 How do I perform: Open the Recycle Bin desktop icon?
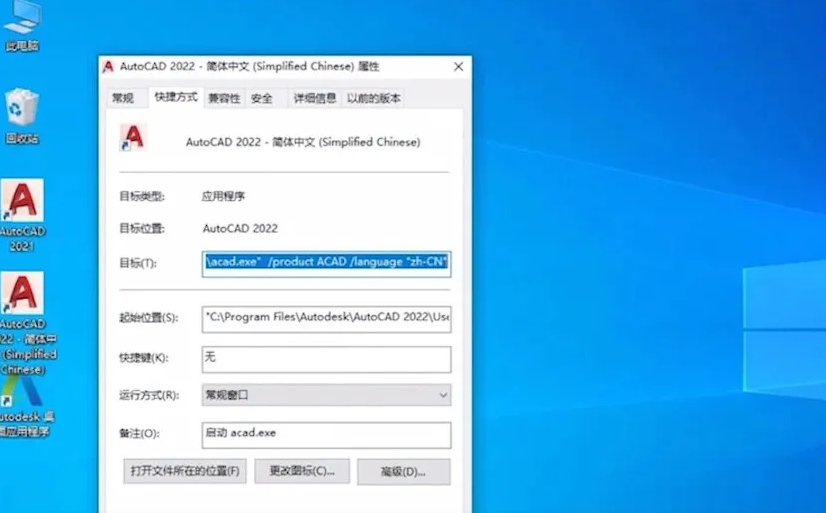(22, 116)
